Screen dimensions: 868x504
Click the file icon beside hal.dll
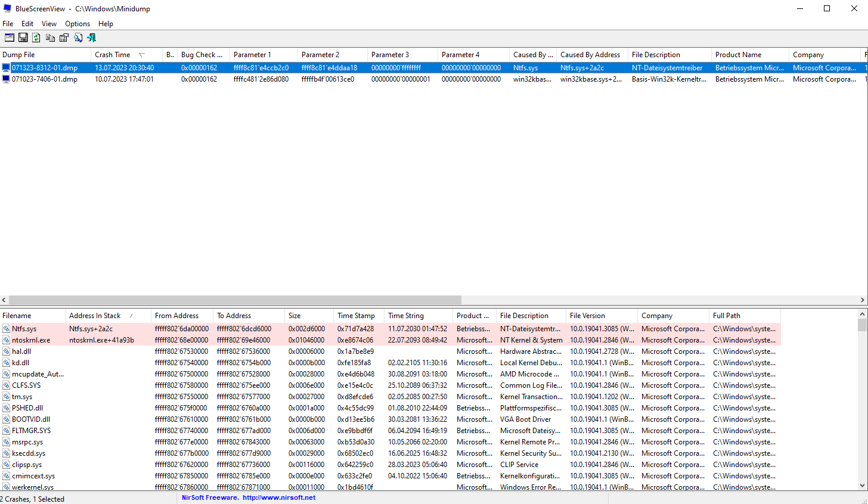pyautogui.click(x=6, y=351)
